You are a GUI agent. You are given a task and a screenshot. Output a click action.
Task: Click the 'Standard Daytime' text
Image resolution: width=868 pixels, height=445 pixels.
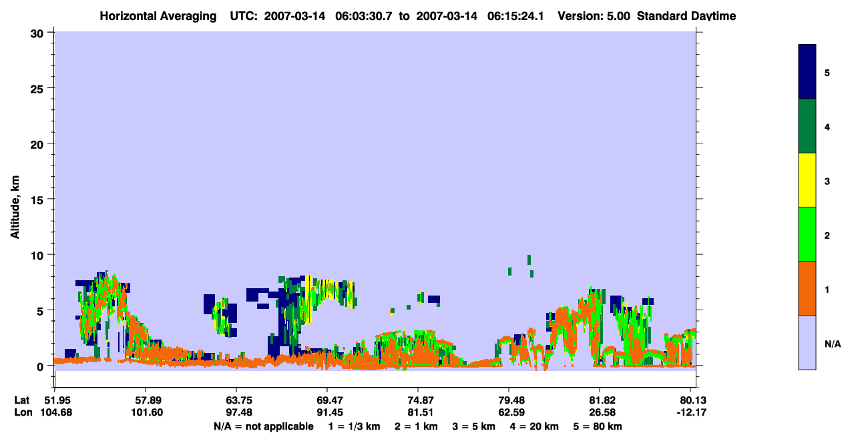(x=686, y=16)
